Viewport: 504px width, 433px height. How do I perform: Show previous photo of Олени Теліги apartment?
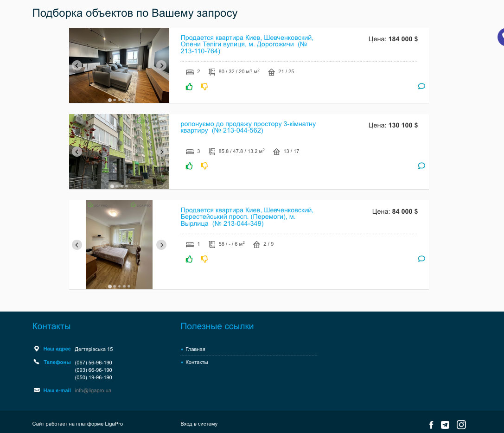(x=77, y=65)
